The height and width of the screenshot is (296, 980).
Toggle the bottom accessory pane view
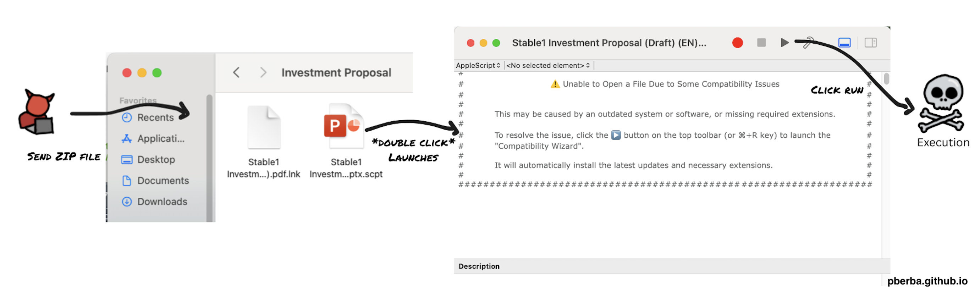(x=844, y=43)
